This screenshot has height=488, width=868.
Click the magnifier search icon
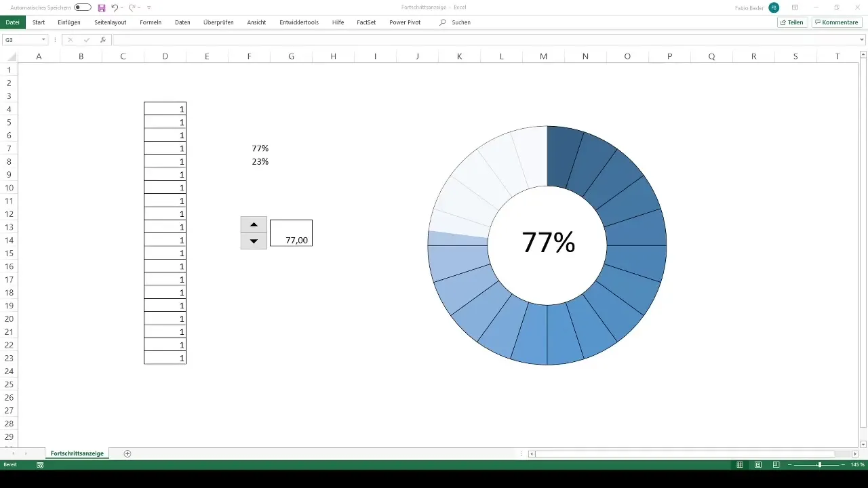pos(443,22)
